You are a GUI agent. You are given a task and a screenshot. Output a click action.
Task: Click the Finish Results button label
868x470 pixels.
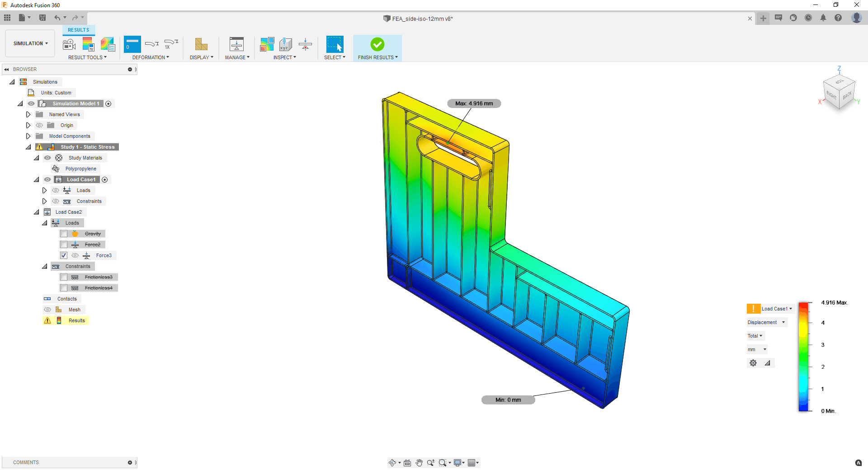[x=378, y=57]
